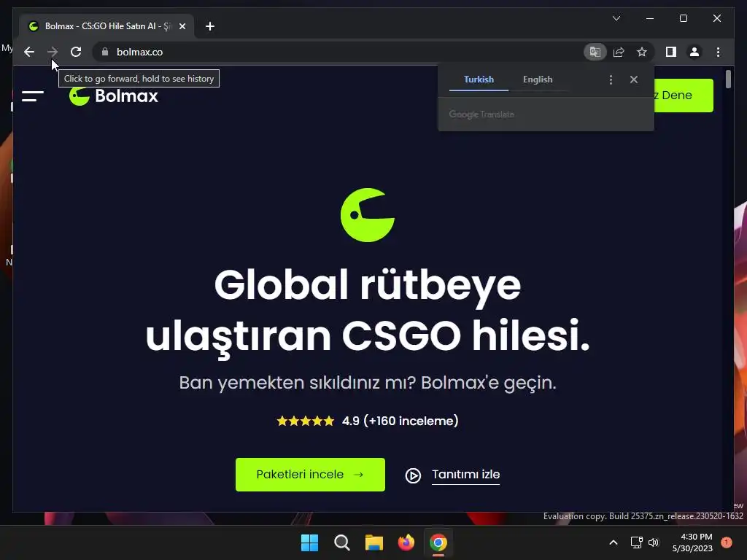Click the forward navigation arrow
The width and height of the screenshot is (747, 560).
click(53, 52)
